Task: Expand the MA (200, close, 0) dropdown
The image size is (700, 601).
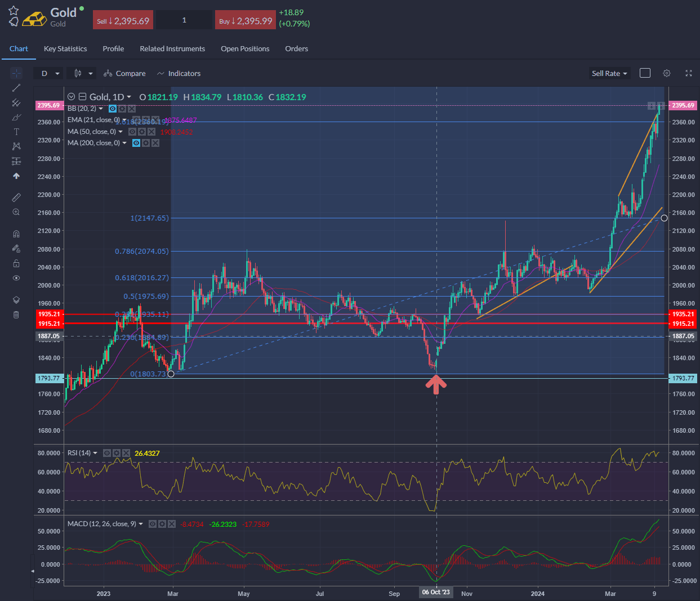Action: coord(124,143)
